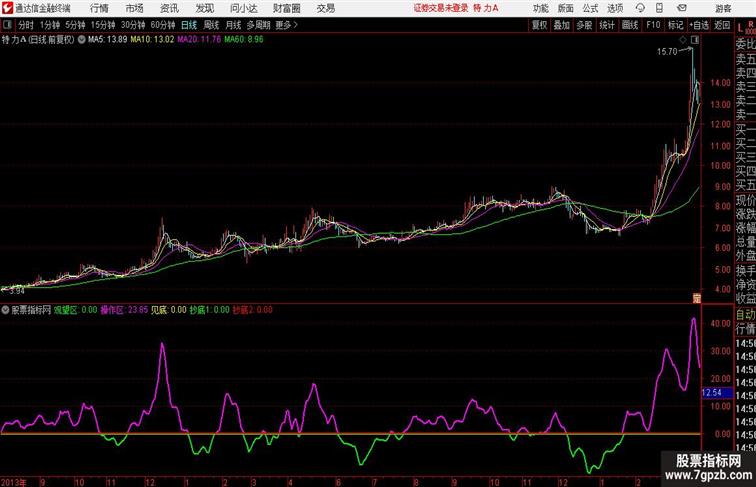Open the 资讯 menu
The height and width of the screenshot is (487, 756).
pos(169,8)
